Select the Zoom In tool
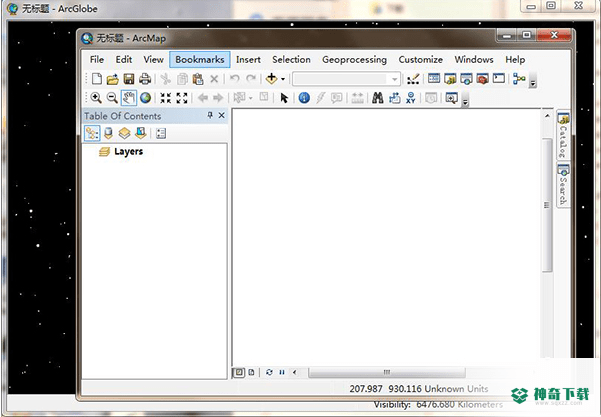This screenshot has width=601, height=417. click(x=96, y=98)
